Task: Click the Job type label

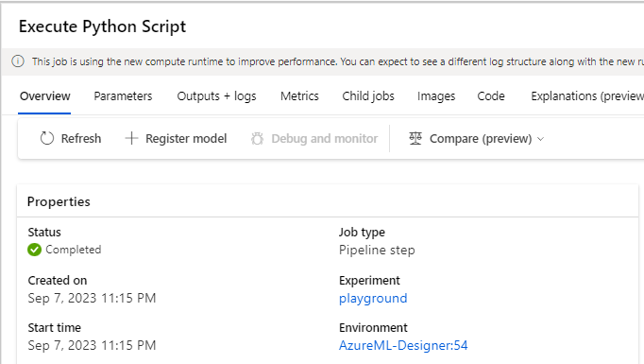Action: pyautogui.click(x=362, y=233)
